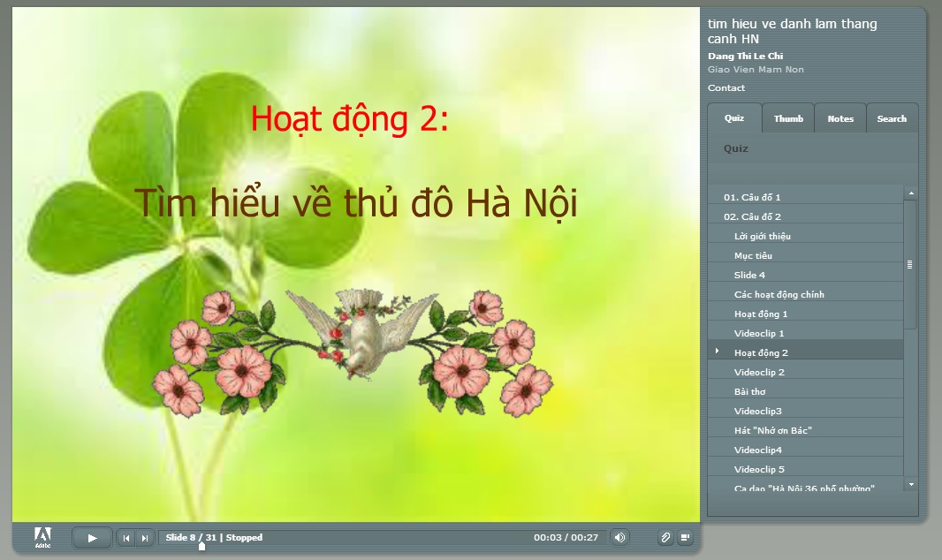Open the Search tab

coord(892,118)
